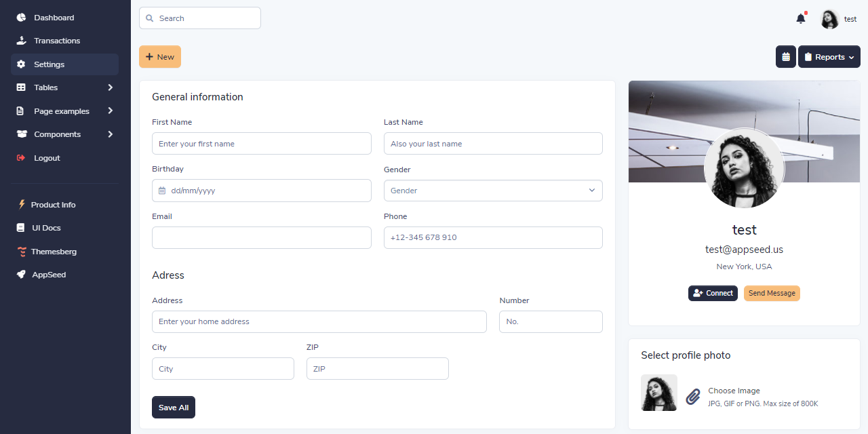The width and height of the screenshot is (868, 434).
Task: Click the Birthday date field
Action: pos(262,191)
